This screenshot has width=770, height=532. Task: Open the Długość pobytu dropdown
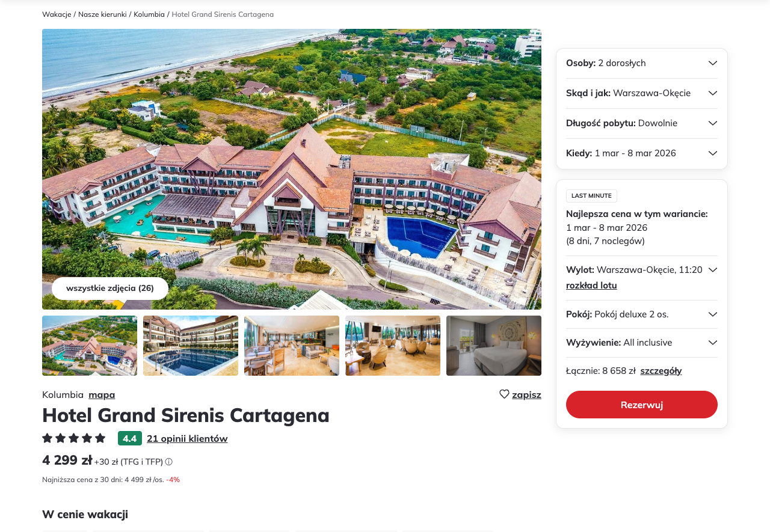tap(642, 123)
